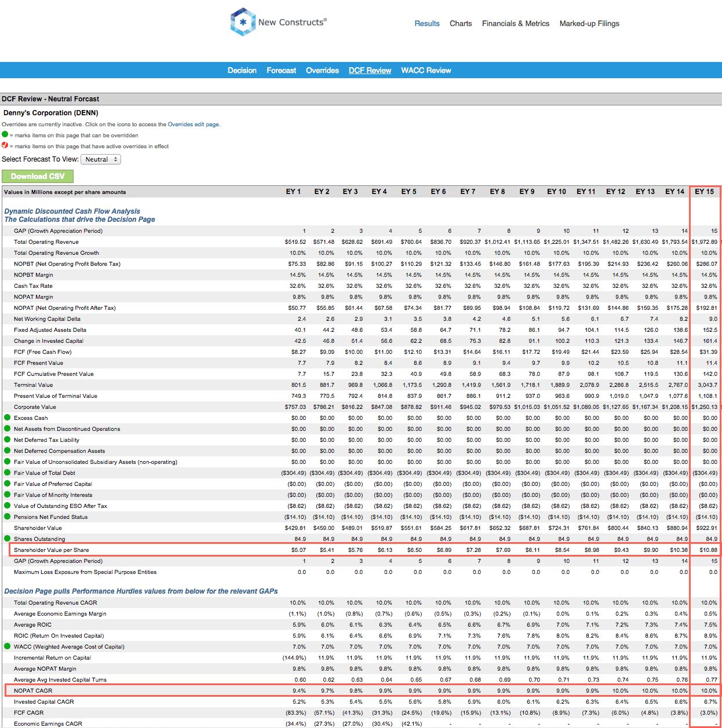Click the $922.91 Shareholder Value figure
This screenshot has height=728, width=722.
click(707, 528)
